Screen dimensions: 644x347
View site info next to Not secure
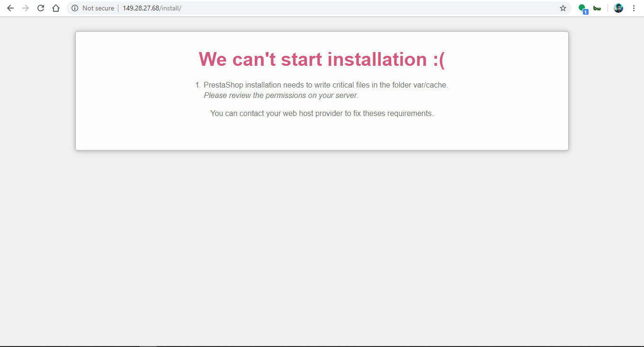tap(74, 8)
